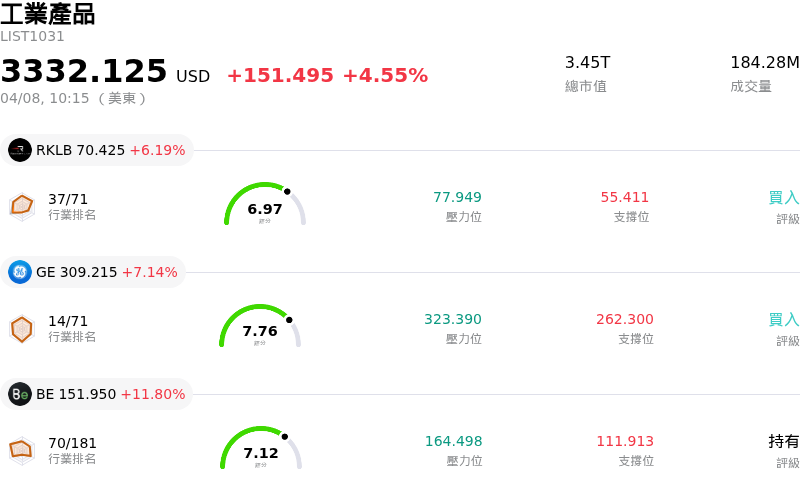Click the RKLB company logo icon
The width and height of the screenshot is (800, 488).
point(20,150)
